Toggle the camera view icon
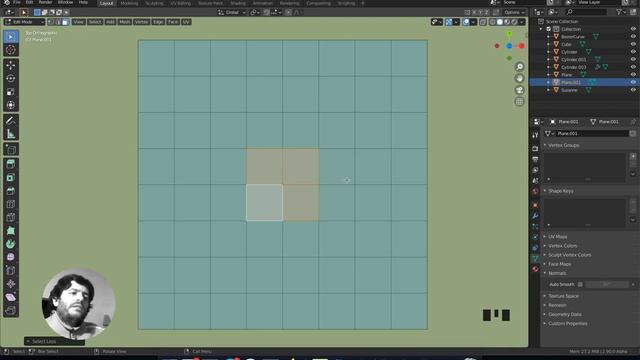Image resolution: width=640 pixels, height=360 pixels. tap(519, 90)
